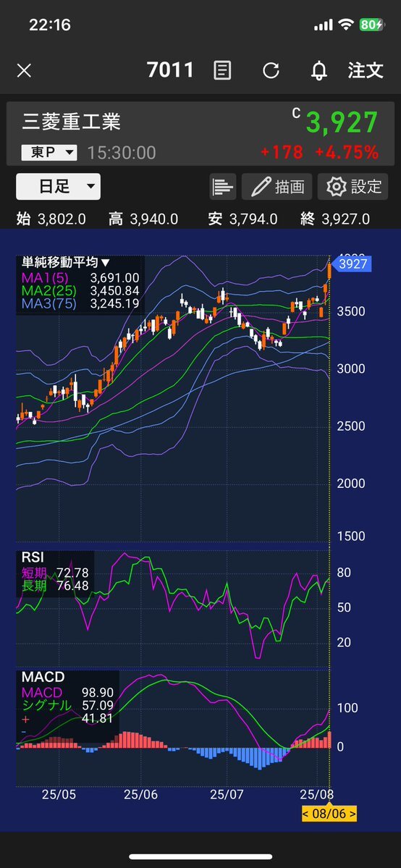Tap the 25/06 date axis label
The image size is (401, 868).
tap(140, 795)
